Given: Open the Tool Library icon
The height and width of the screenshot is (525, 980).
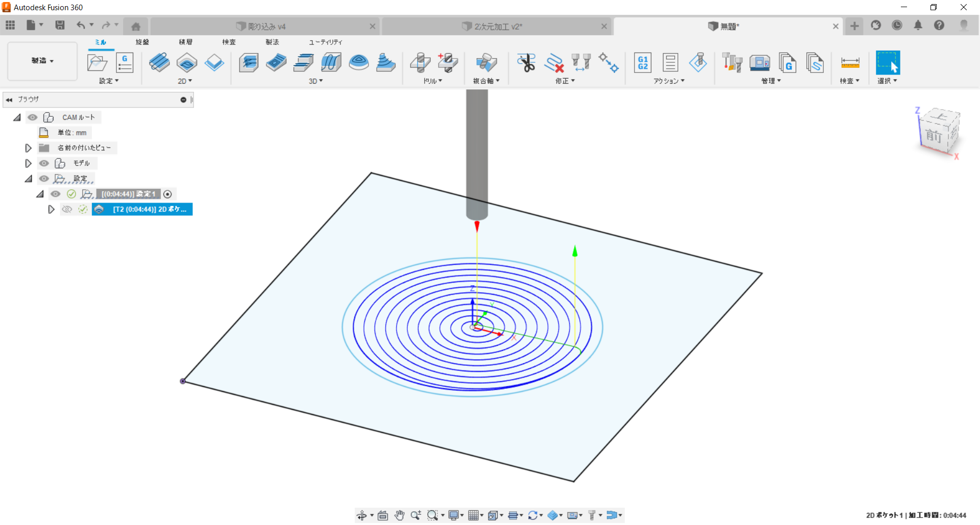Looking at the screenshot, I should tap(732, 63).
